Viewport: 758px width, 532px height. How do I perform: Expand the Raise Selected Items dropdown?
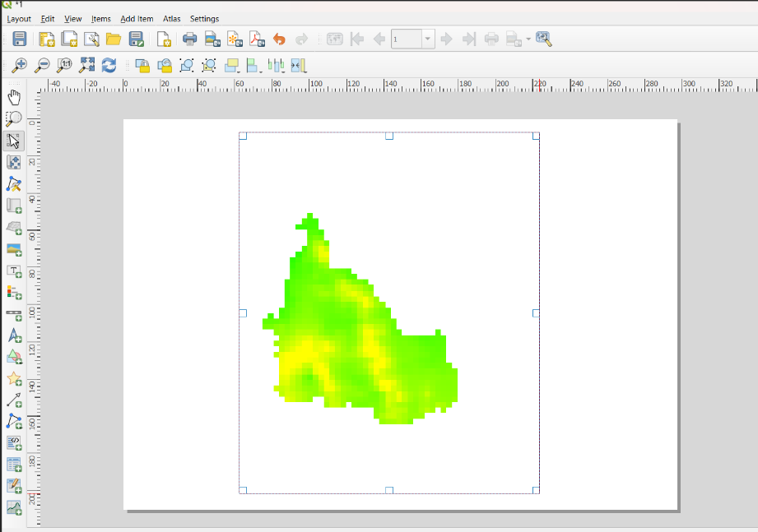coord(239,72)
